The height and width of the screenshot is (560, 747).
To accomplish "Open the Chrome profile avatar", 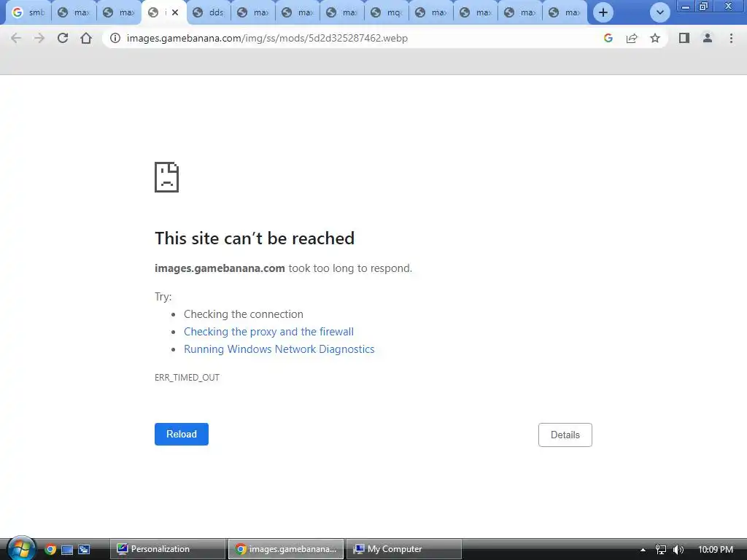I will pyautogui.click(x=708, y=38).
